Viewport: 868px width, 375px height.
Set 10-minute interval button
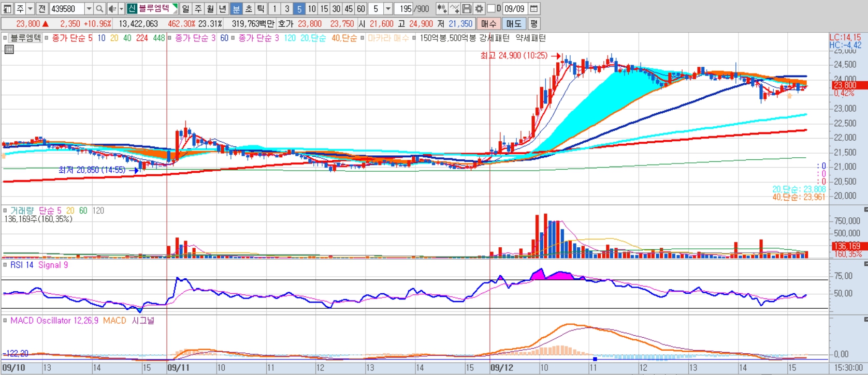click(x=312, y=9)
